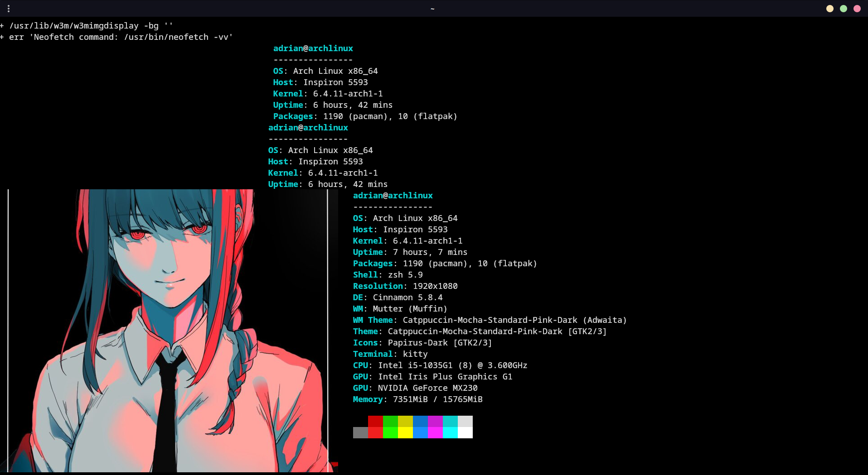Select the Catppuccin-Mocha WM Theme entry

coord(489,320)
